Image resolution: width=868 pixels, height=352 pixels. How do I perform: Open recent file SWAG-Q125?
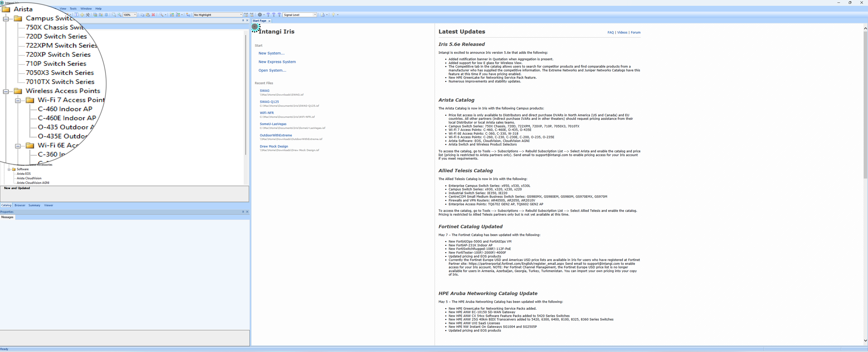[269, 102]
